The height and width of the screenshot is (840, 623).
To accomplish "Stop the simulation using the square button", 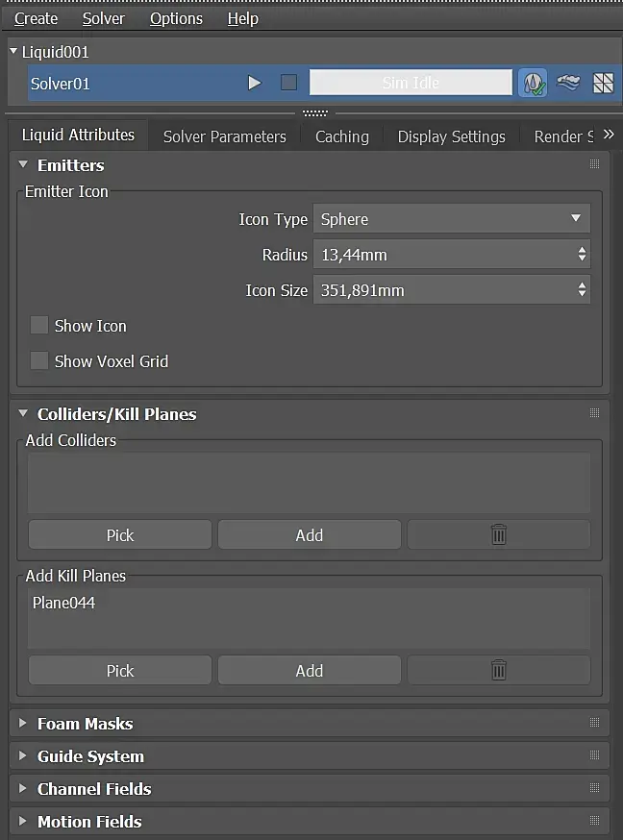I will (x=288, y=83).
